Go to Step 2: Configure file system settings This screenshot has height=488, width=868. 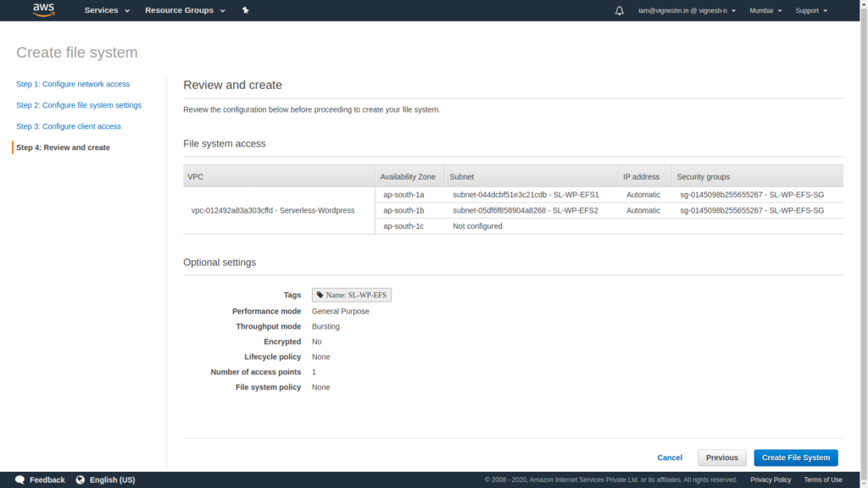[x=79, y=105]
